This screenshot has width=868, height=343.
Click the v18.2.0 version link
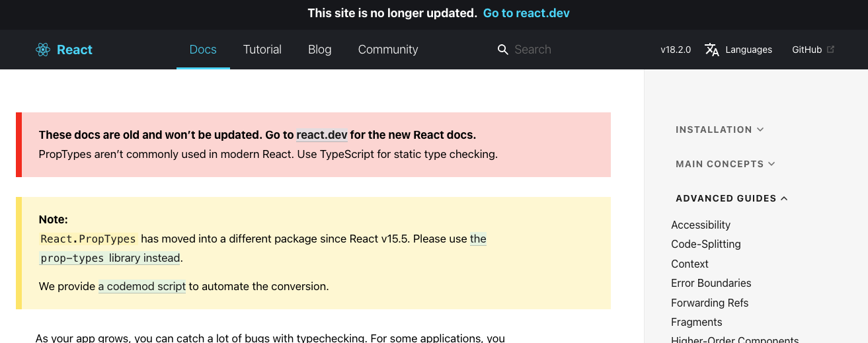tap(676, 50)
